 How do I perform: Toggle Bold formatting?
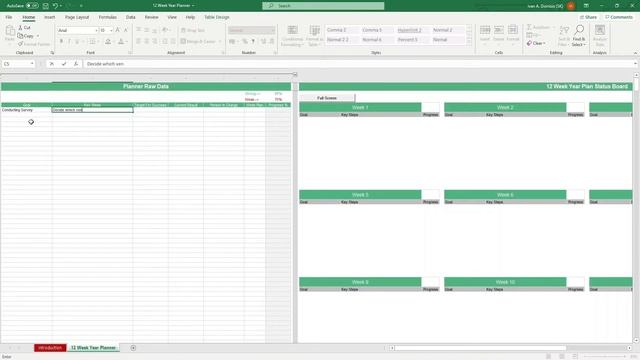[x=61, y=41]
